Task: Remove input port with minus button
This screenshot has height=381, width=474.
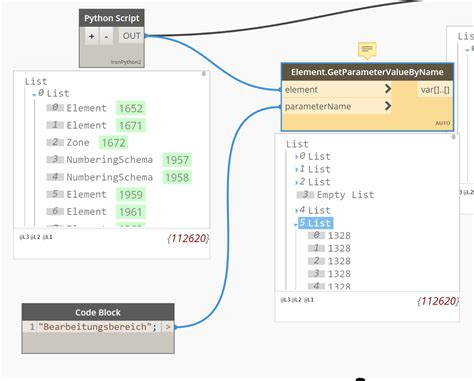Action: [106, 36]
